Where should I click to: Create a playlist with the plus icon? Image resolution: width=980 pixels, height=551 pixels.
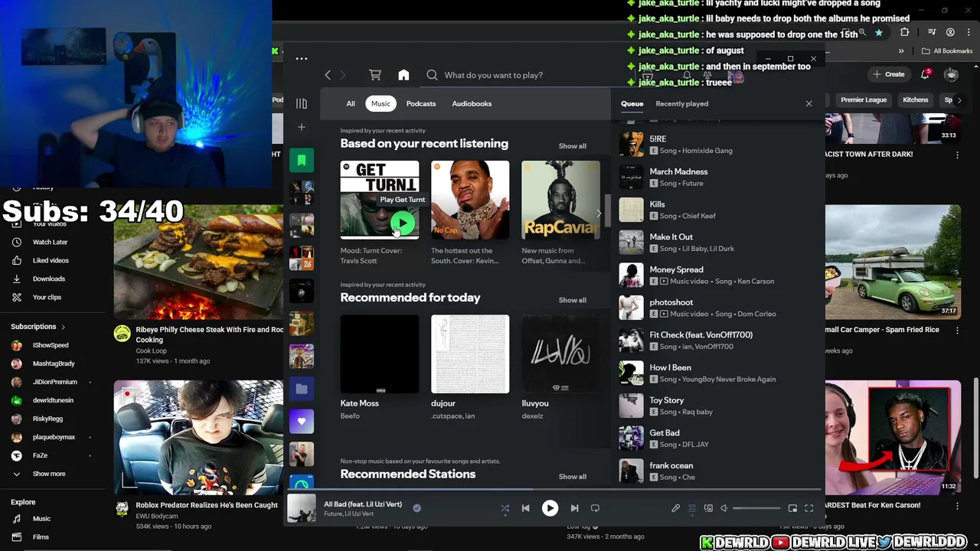tap(302, 127)
